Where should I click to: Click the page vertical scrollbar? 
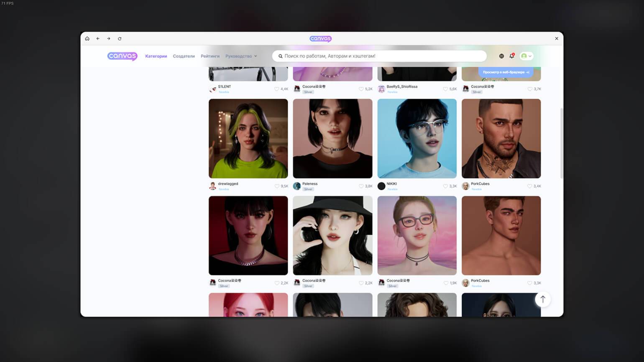[561, 142]
